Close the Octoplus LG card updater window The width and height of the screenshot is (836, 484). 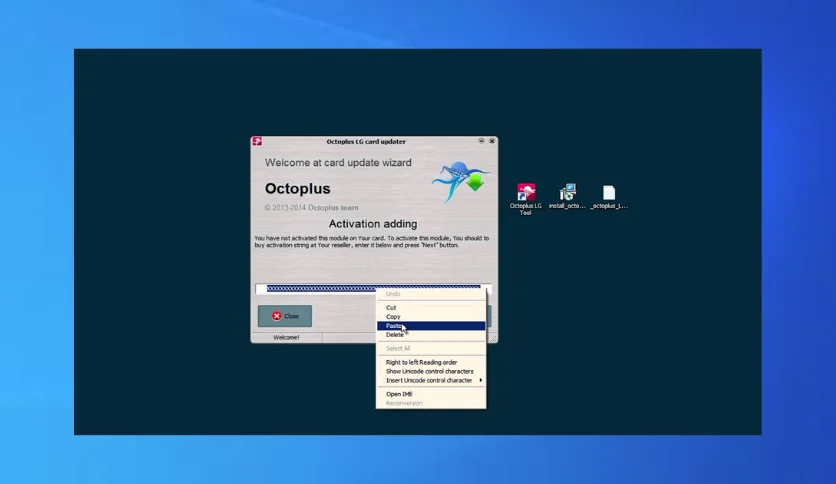click(492, 141)
